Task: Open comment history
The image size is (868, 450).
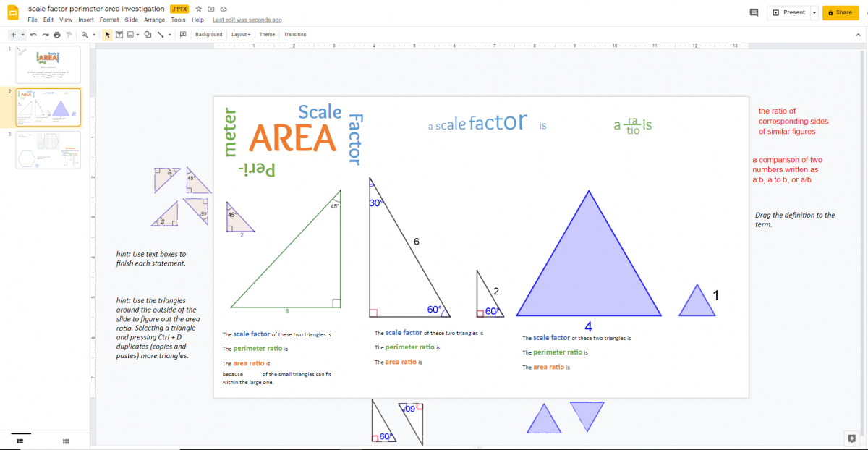Action: pos(752,12)
